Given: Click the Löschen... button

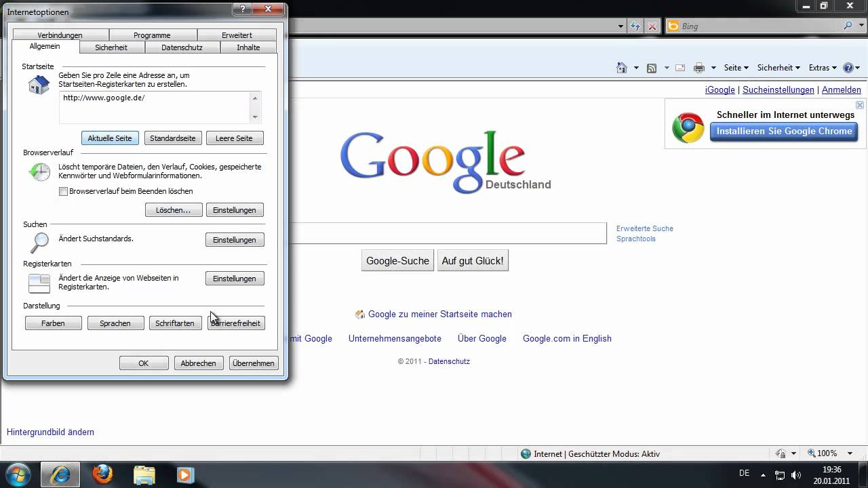Looking at the screenshot, I should [173, 210].
